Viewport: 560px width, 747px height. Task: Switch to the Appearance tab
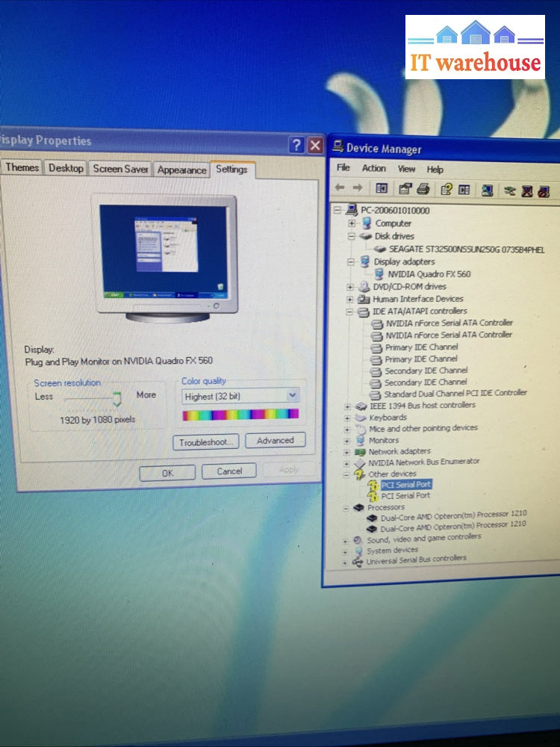(x=181, y=170)
